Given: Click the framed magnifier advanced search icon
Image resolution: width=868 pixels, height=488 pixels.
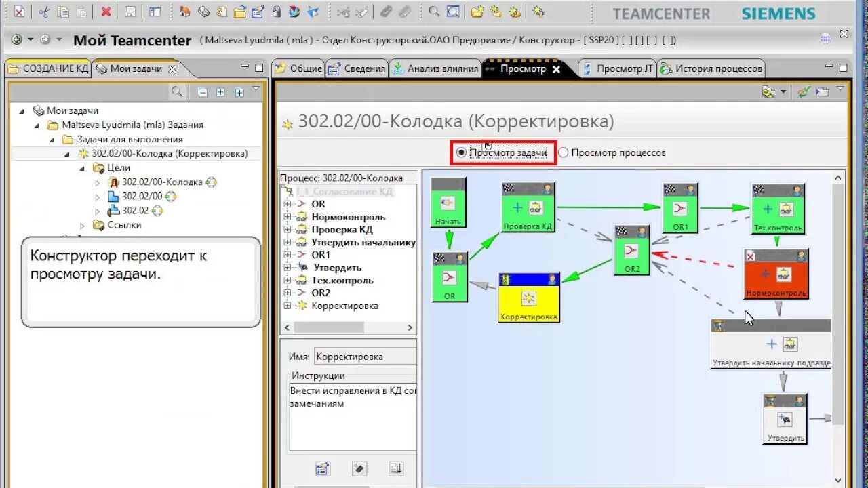Looking at the screenshot, I should [x=452, y=12].
